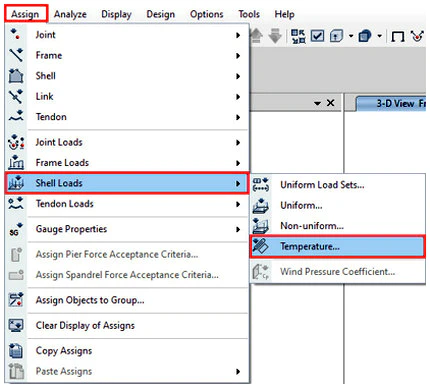Click the frame section shape toolbar icon
The height and width of the screenshot is (391, 430).
tap(398, 36)
